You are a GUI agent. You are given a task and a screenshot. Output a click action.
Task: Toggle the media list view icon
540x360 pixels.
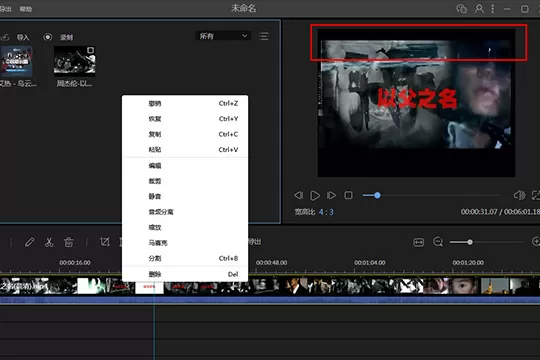264,36
